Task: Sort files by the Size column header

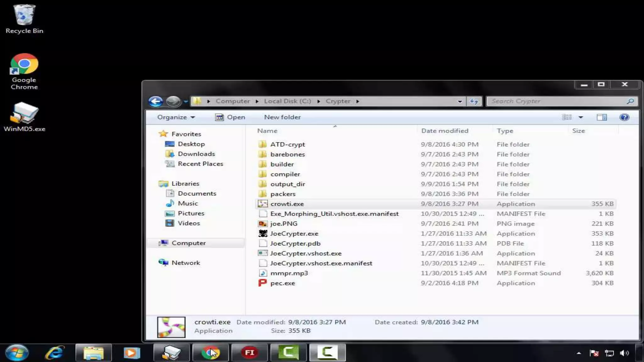Action: pos(578,131)
